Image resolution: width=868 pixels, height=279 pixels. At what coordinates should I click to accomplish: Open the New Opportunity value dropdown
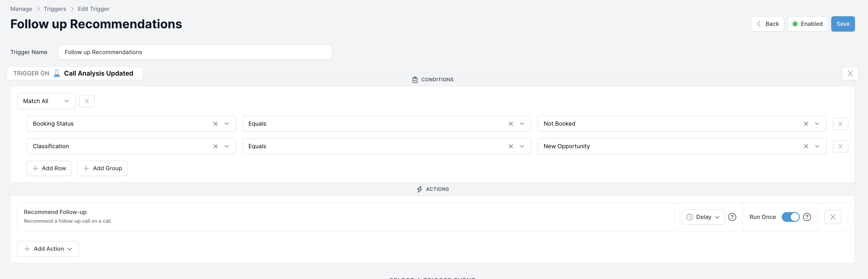pyautogui.click(x=817, y=146)
